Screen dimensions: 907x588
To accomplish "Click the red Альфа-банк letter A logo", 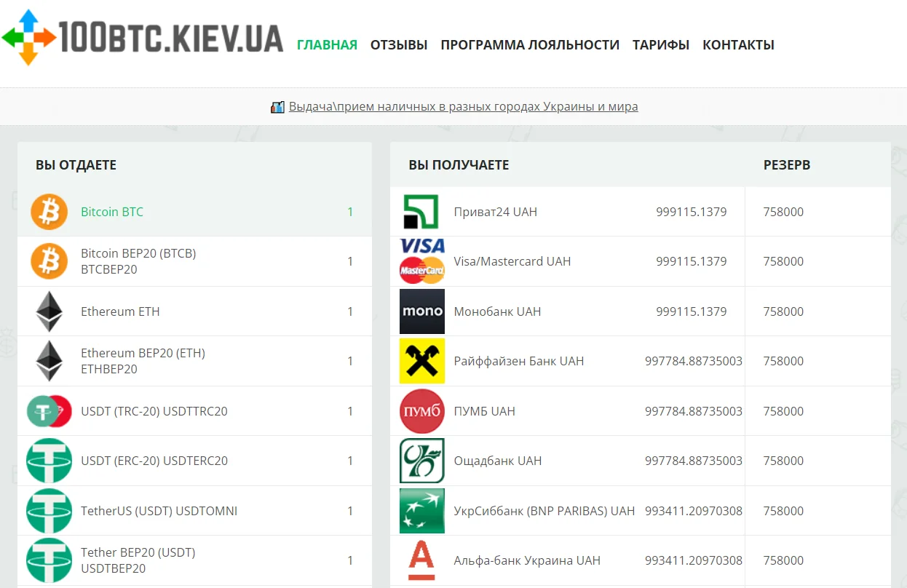I will point(421,560).
